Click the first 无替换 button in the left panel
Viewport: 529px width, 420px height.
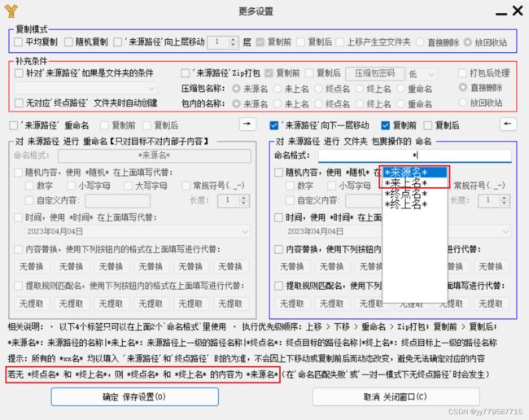32,266
